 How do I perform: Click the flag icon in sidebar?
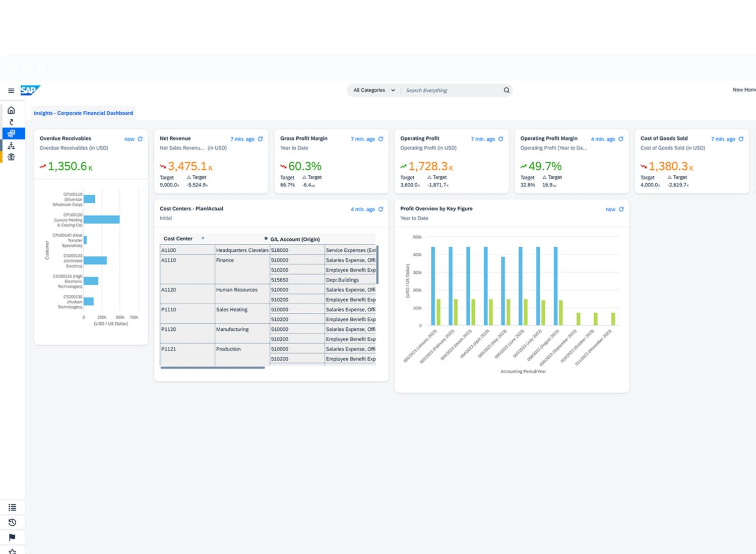click(12, 537)
